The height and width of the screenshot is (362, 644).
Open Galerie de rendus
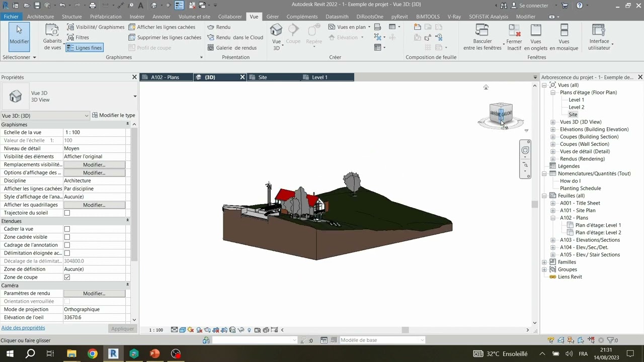pyautogui.click(x=232, y=48)
